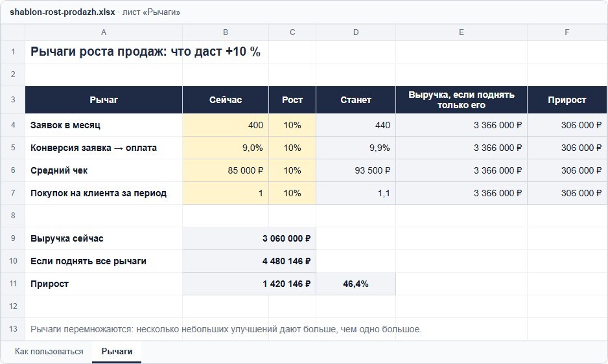Select row 9 header

coord(13,238)
